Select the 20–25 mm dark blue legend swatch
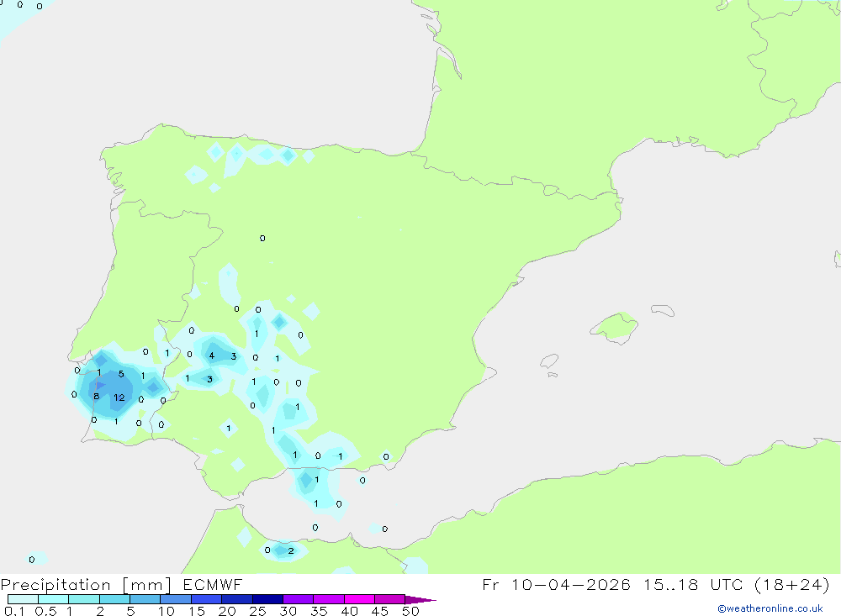This screenshot has width=841, height=616. 236,599
